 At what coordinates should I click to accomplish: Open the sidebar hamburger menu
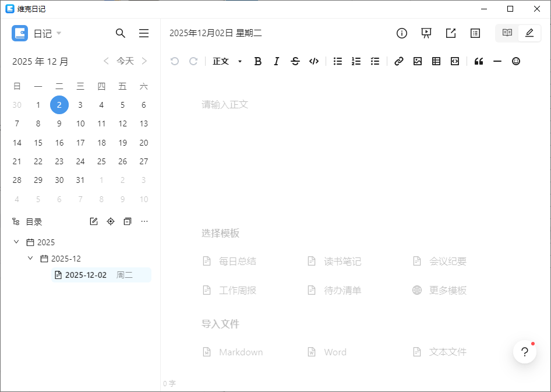144,33
